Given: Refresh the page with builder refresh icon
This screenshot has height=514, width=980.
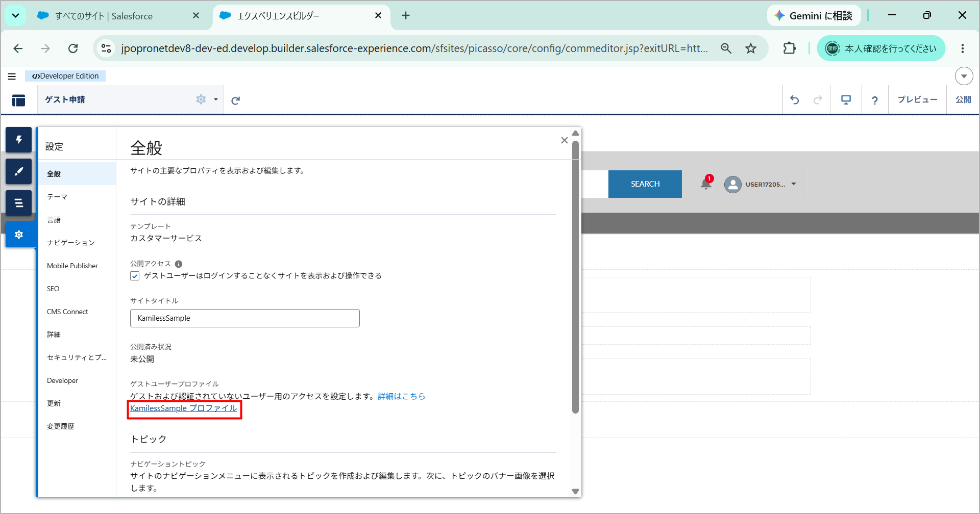Looking at the screenshot, I should (235, 100).
